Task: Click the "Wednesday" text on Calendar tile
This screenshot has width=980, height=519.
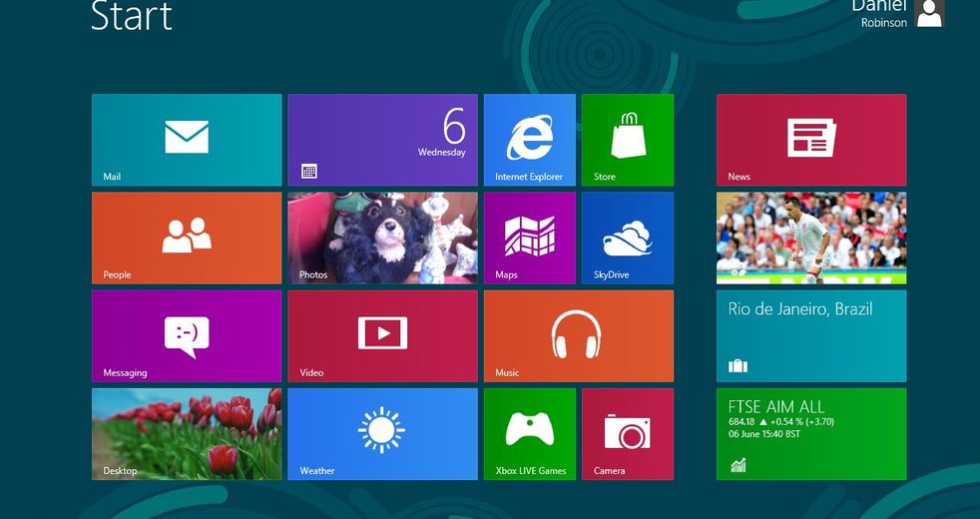Action: tap(442, 152)
